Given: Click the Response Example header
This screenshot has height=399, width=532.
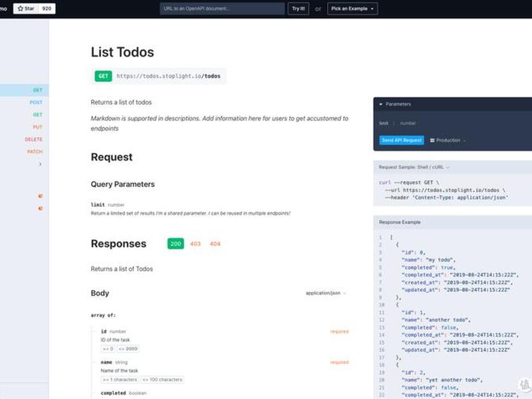Looking at the screenshot, I should [x=400, y=222].
